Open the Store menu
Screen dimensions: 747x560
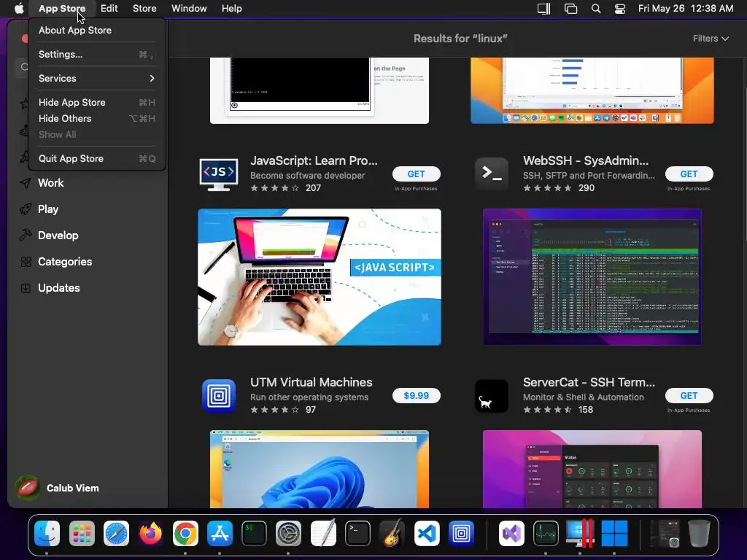pyautogui.click(x=144, y=8)
